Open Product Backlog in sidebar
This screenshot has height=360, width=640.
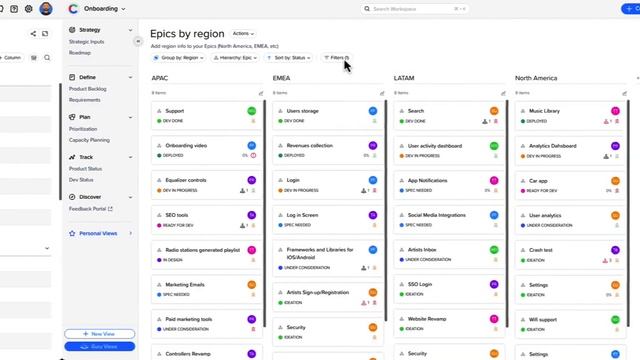pyautogui.click(x=88, y=89)
